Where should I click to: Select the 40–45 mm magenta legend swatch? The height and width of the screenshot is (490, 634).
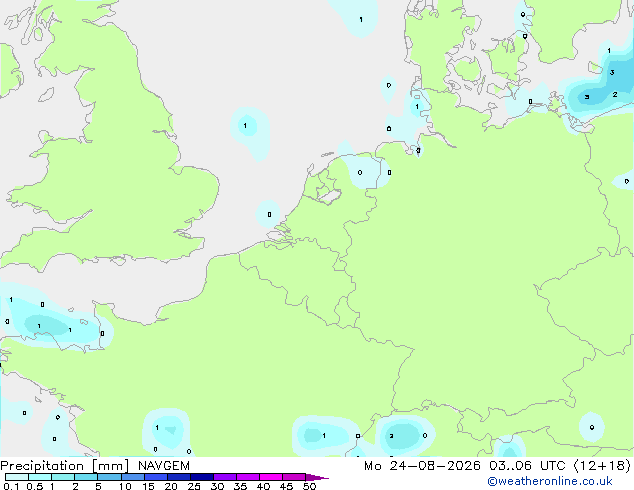(271, 477)
